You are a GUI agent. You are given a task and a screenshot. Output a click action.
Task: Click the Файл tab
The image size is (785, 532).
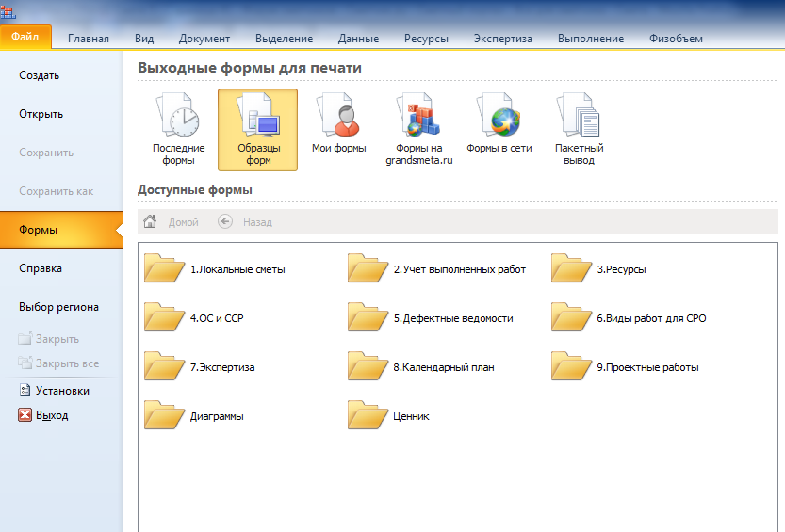25,37
